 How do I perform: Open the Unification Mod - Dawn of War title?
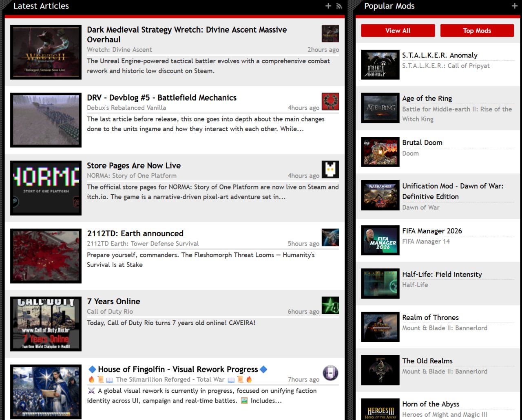453,191
